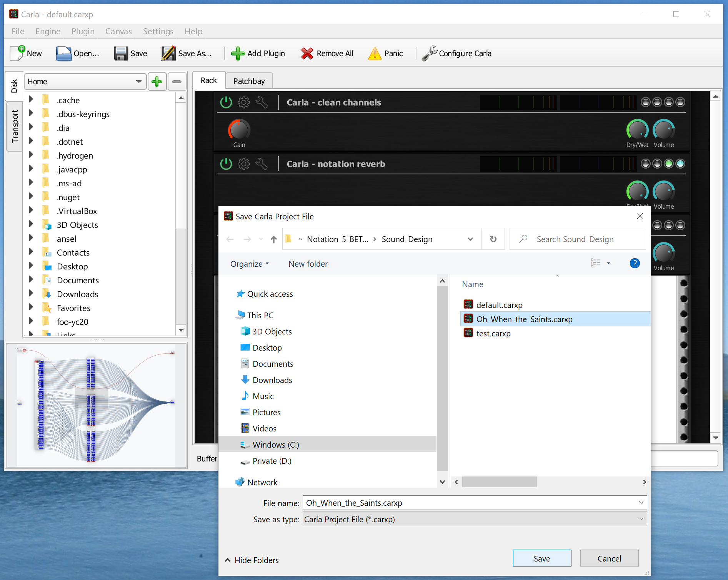
Task: Click the Gain knob of clean channels
Action: (x=239, y=130)
